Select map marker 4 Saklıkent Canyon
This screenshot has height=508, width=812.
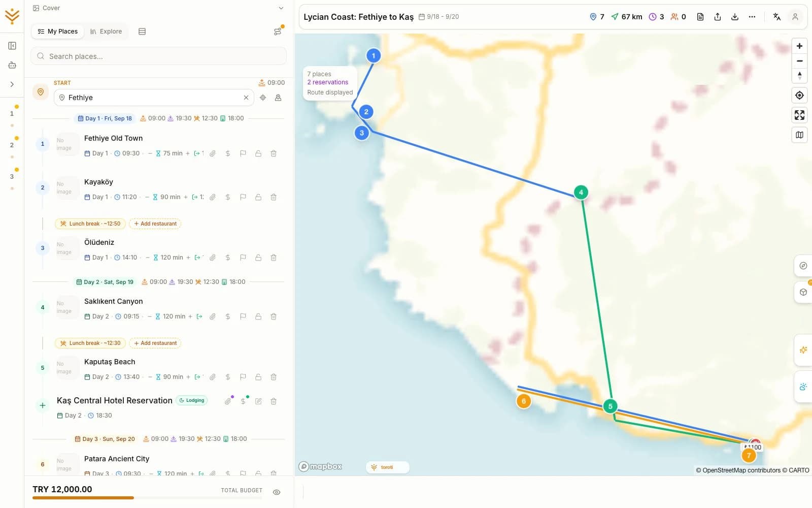click(581, 192)
